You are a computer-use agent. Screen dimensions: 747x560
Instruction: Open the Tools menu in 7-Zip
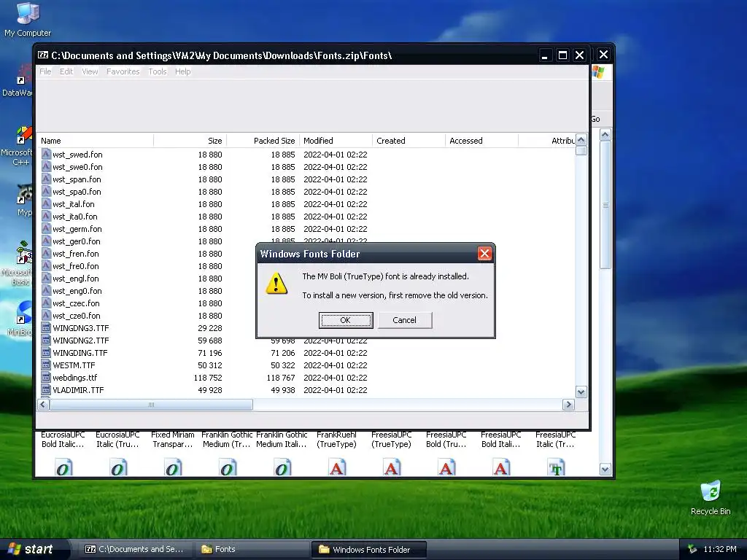tap(158, 71)
